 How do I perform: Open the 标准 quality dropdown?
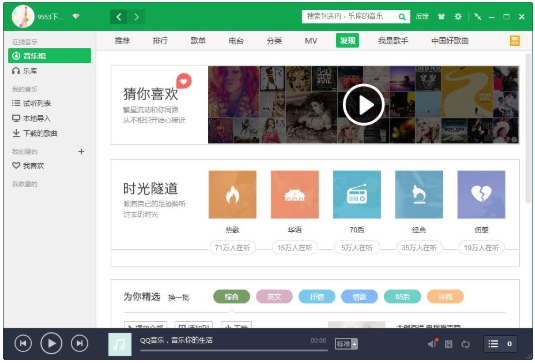coord(346,344)
